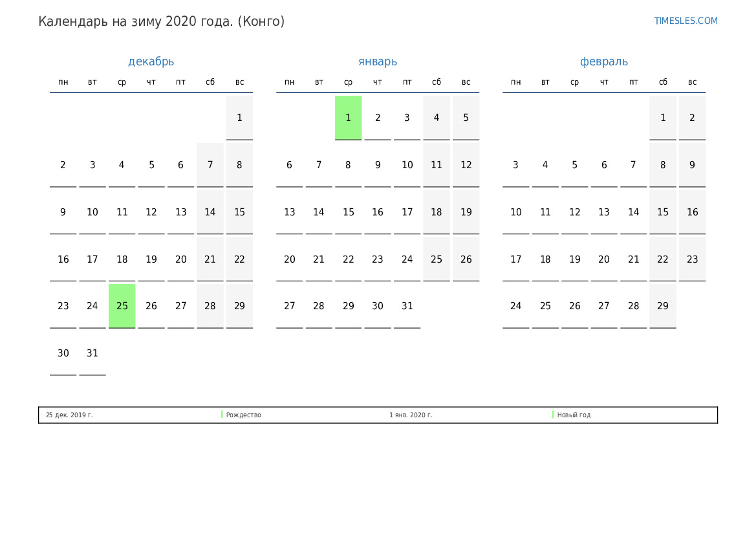Click пн header in декабрь calendar
This screenshot has width=756, height=535.
[x=63, y=82]
